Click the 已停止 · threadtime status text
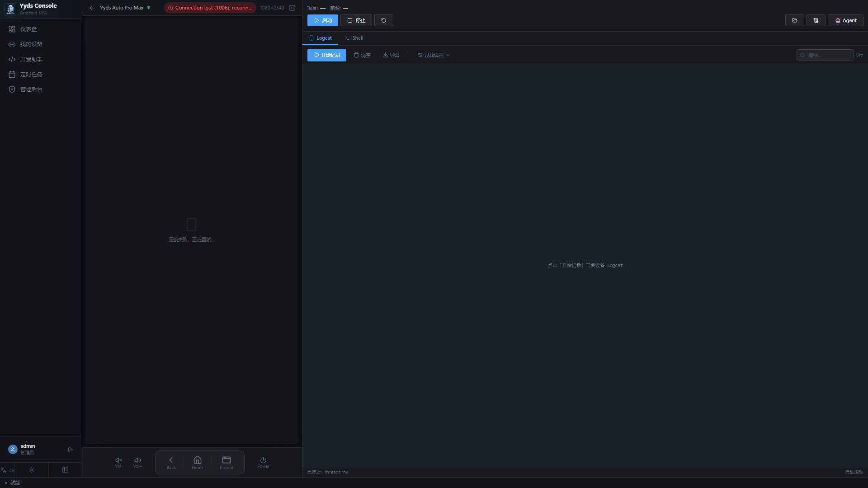 point(328,472)
